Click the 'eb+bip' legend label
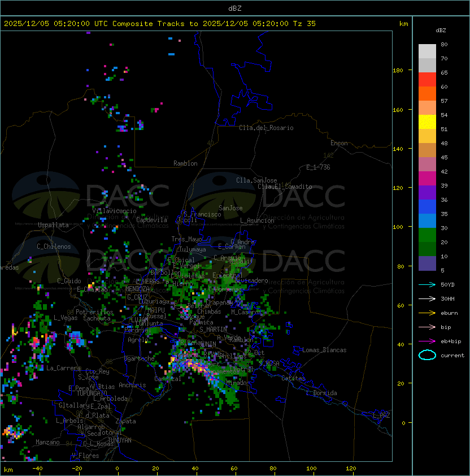 [451, 341]
